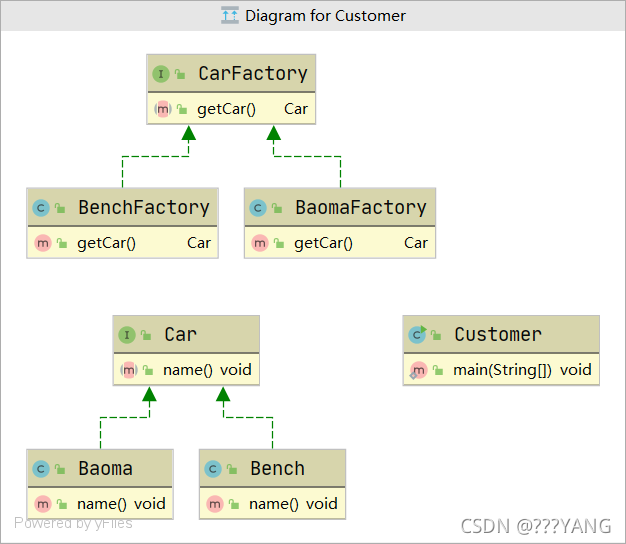Viewport: 626px width, 544px height.
Task: Click the class icon of BaomaFactory
Action: pyautogui.click(x=258, y=208)
